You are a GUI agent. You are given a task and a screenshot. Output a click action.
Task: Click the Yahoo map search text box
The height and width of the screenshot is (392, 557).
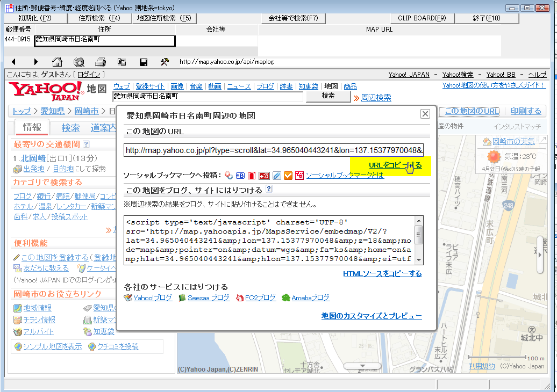tap(208, 96)
